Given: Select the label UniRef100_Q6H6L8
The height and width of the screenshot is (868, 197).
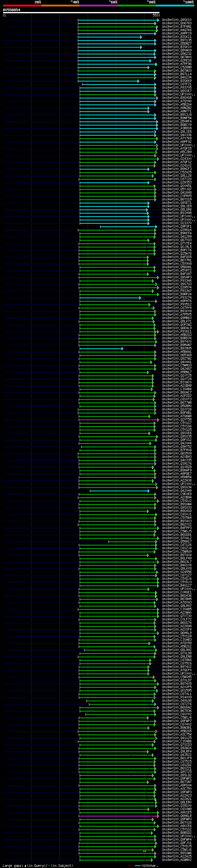Looking at the screenshot, I should click(x=177, y=816).
